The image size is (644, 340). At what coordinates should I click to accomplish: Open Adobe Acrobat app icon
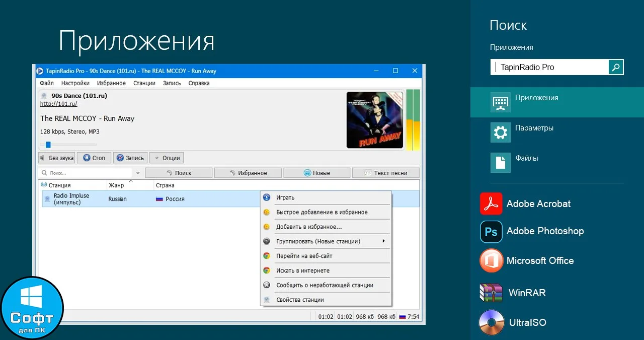[x=491, y=204]
